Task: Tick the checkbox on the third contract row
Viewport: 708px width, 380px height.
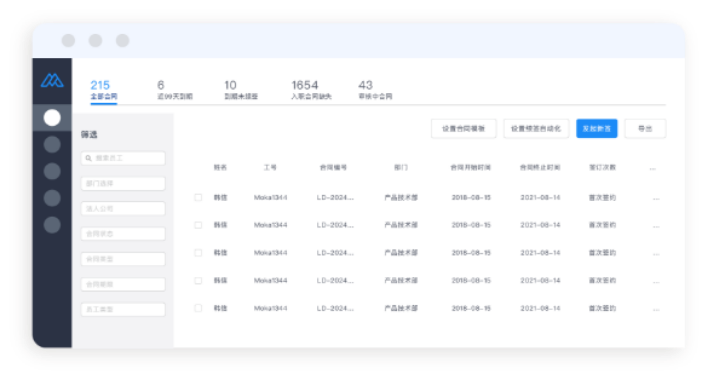Action: click(198, 253)
